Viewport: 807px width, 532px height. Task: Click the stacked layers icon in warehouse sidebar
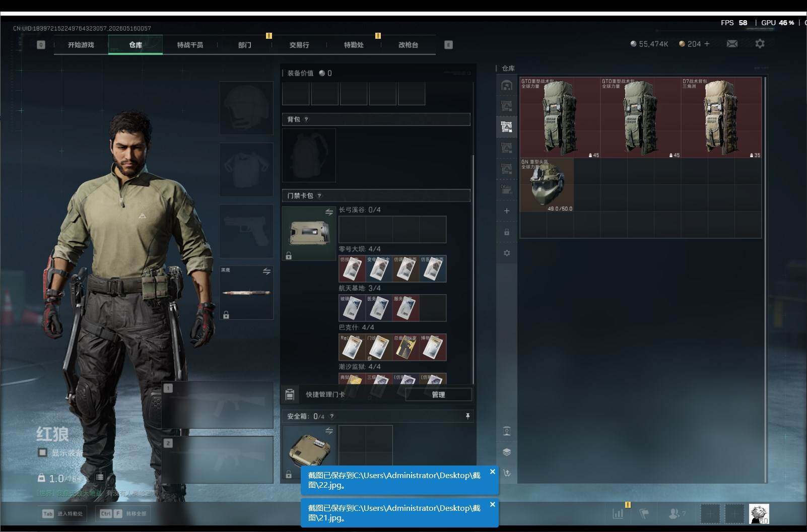(x=507, y=452)
